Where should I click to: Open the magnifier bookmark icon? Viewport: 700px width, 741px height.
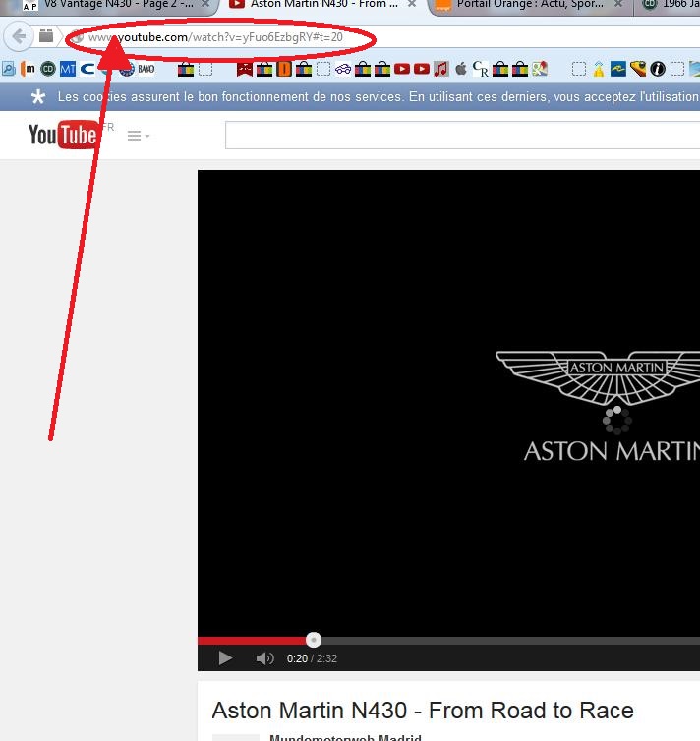pos(9,69)
